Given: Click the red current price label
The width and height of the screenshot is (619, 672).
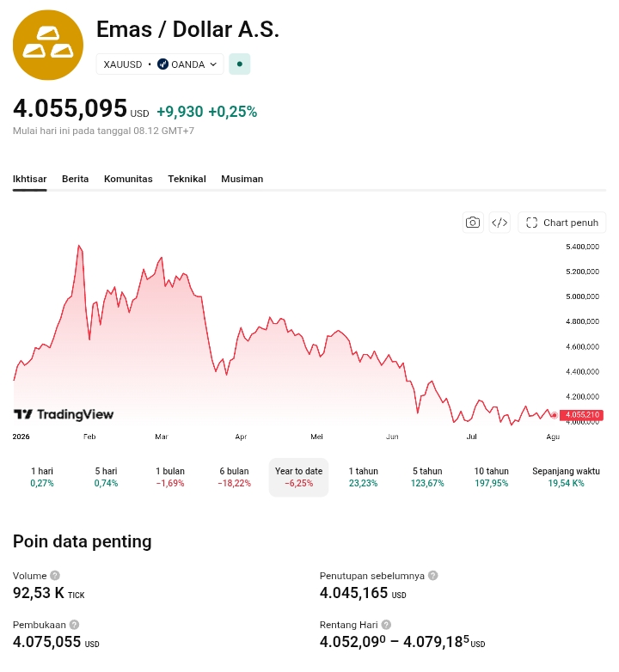Looking at the screenshot, I should tap(581, 415).
